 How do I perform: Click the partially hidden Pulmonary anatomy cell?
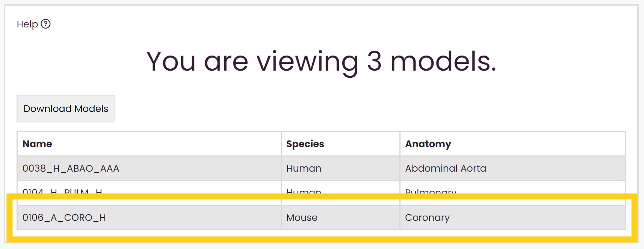pos(512,188)
